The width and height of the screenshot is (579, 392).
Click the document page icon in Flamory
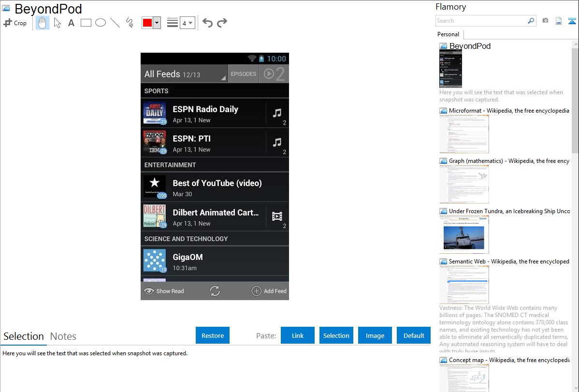point(559,21)
